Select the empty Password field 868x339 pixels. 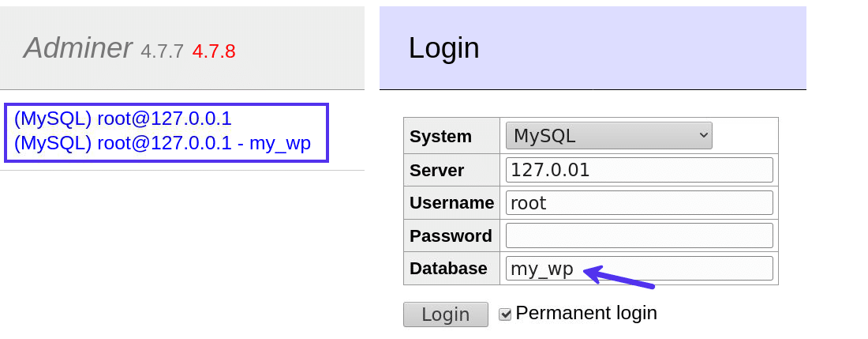[x=638, y=235]
